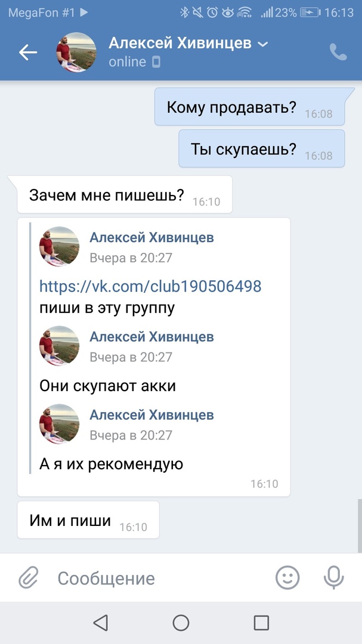Open recent apps with the square button

(261, 623)
